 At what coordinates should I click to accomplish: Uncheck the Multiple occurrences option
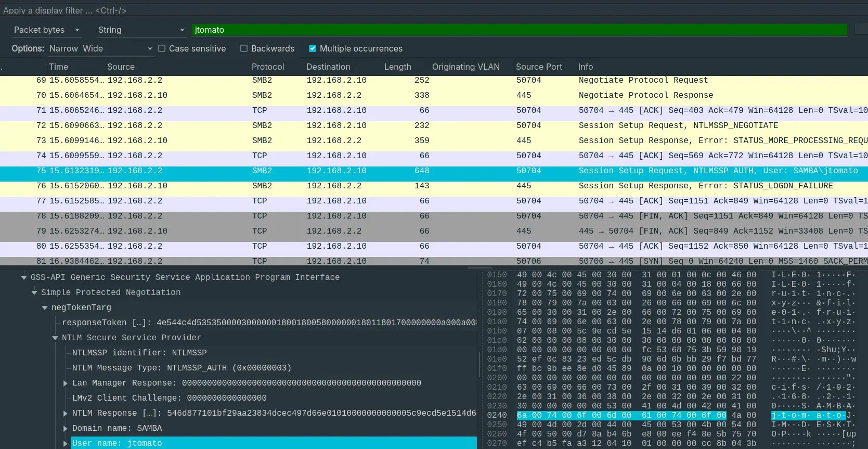click(313, 48)
